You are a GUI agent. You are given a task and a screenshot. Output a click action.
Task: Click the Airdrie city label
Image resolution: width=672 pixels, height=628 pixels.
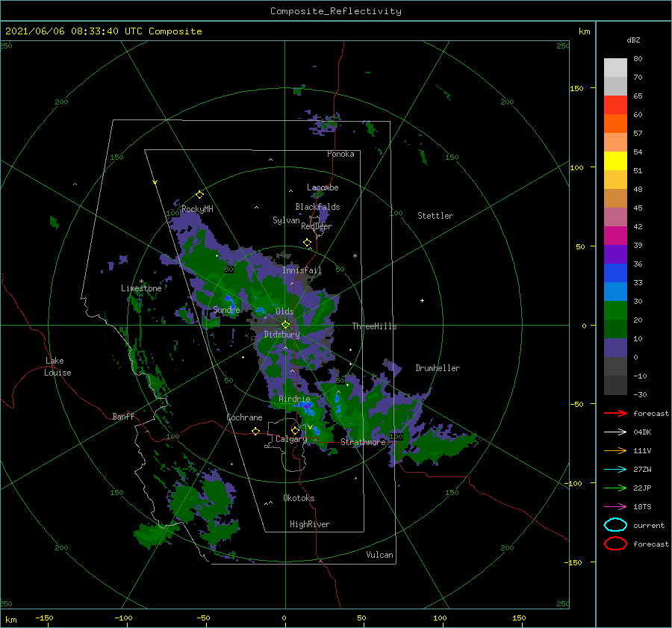(x=294, y=399)
